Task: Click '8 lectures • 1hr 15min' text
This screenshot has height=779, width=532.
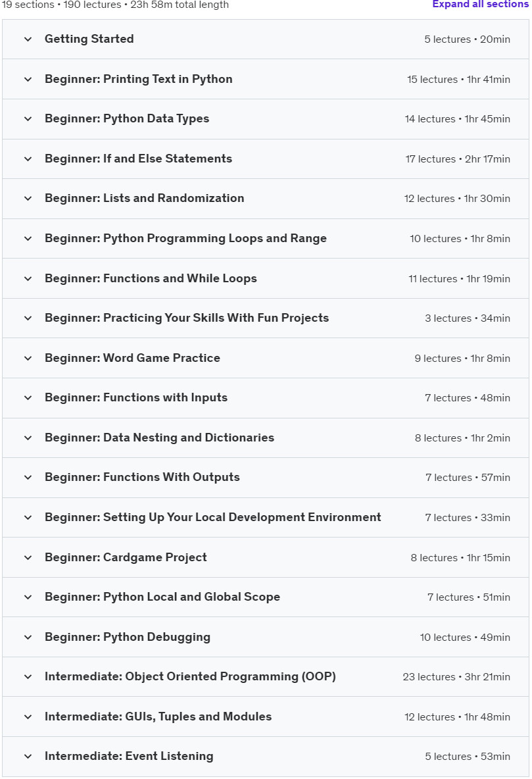Action: tap(460, 558)
